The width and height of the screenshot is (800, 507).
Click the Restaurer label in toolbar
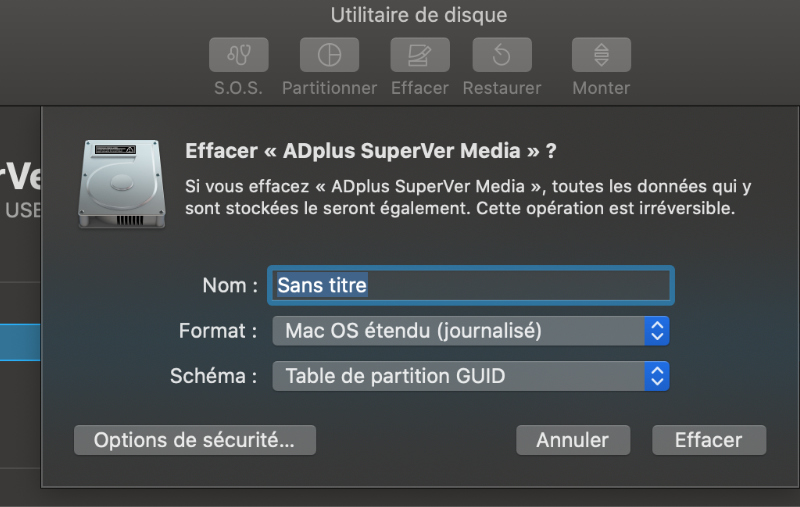click(502, 88)
